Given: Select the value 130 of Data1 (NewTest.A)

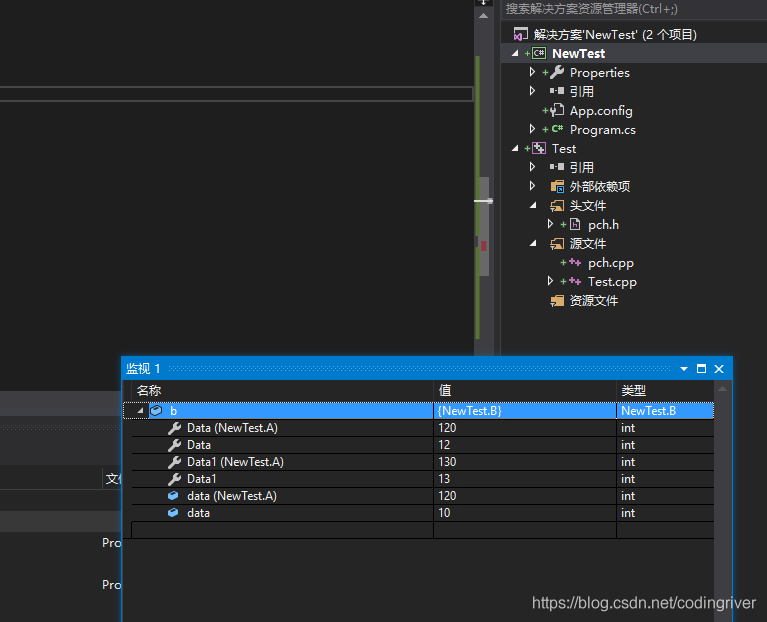Looking at the screenshot, I should click(525, 462).
